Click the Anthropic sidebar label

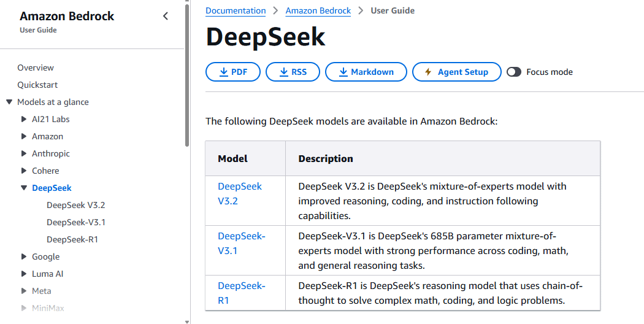(x=51, y=154)
